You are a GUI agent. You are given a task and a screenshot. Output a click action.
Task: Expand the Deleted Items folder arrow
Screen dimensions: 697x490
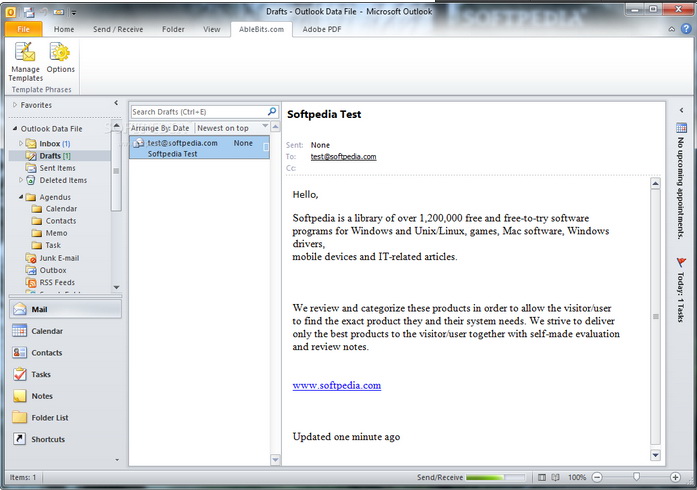pos(20,180)
